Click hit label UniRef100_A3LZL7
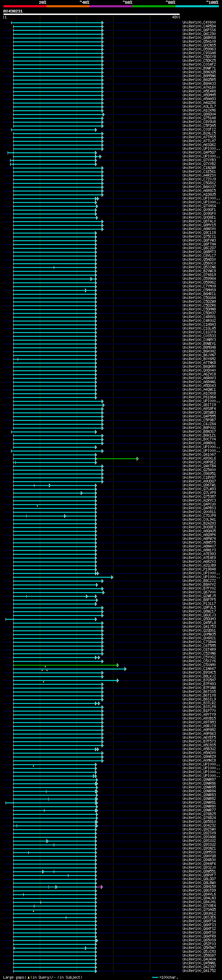This screenshot has height=980, width=222. pyautogui.click(x=199, y=106)
